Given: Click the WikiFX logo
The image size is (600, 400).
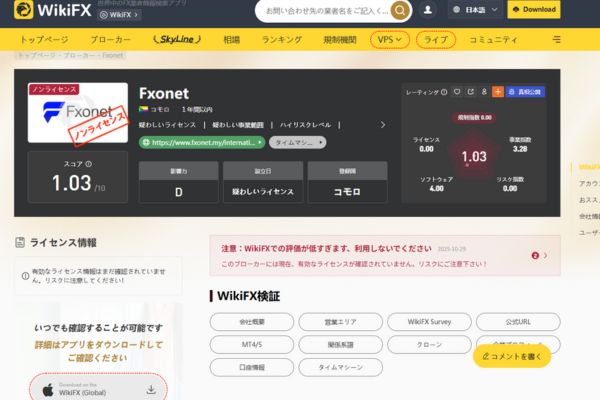Looking at the screenshot, I should point(52,10).
